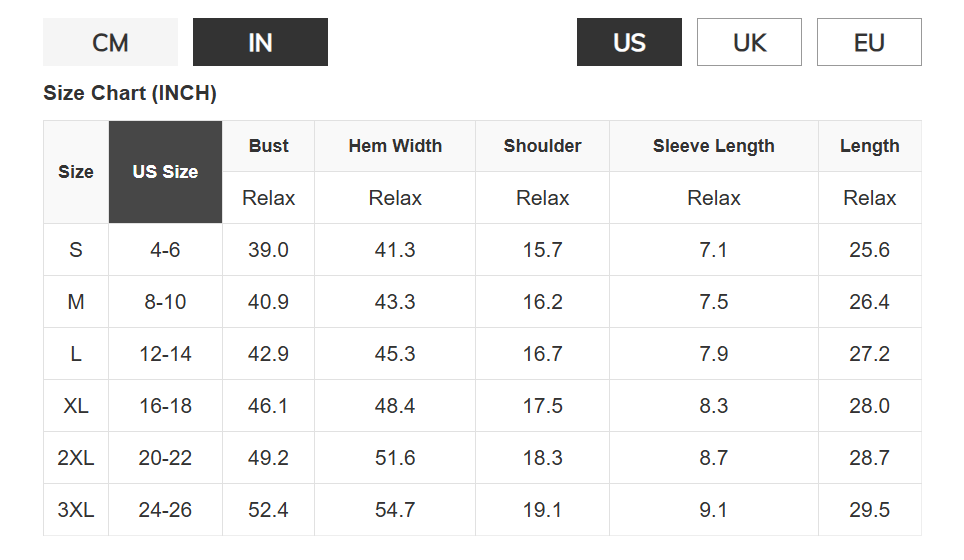The width and height of the screenshot is (964, 560).
Task: Click the Shoulder column header
Action: (542, 146)
